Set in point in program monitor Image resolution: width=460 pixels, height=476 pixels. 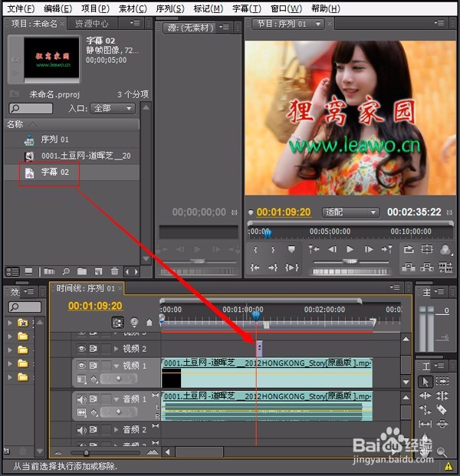click(255, 250)
